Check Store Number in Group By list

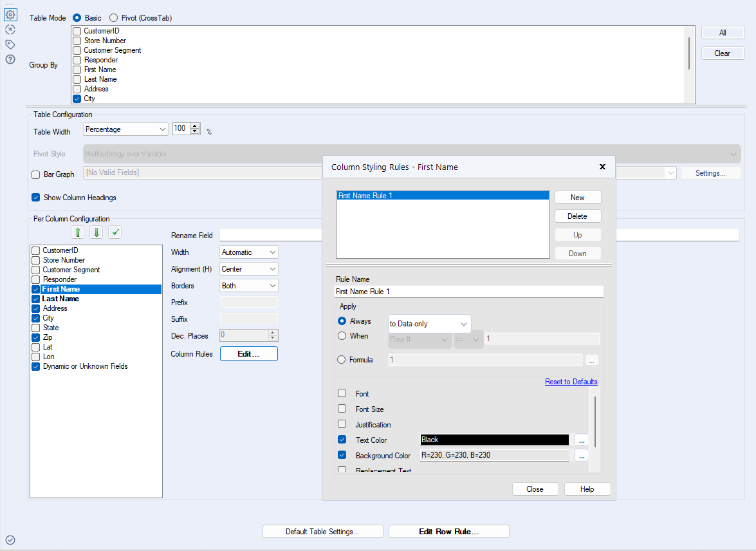[77, 41]
